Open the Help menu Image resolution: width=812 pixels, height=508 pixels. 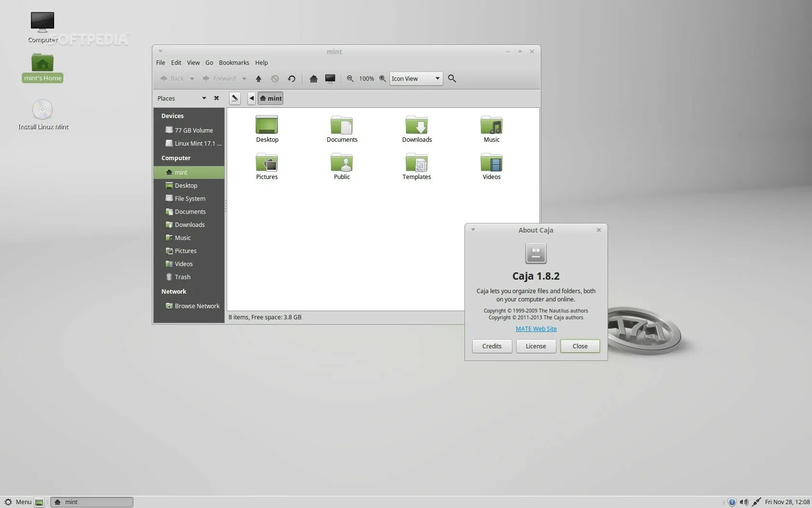coord(261,62)
